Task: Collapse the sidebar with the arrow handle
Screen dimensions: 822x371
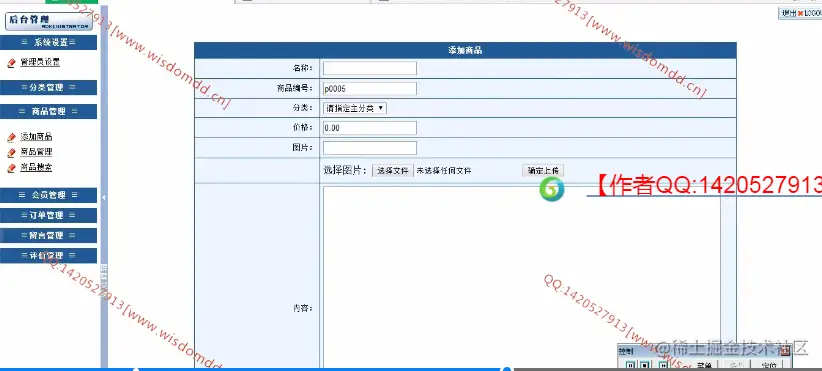Action: (104, 197)
